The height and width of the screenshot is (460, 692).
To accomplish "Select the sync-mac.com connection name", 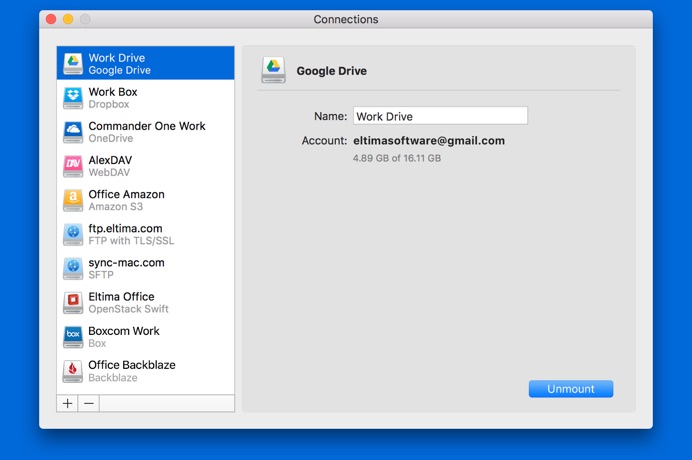I will tap(126, 263).
